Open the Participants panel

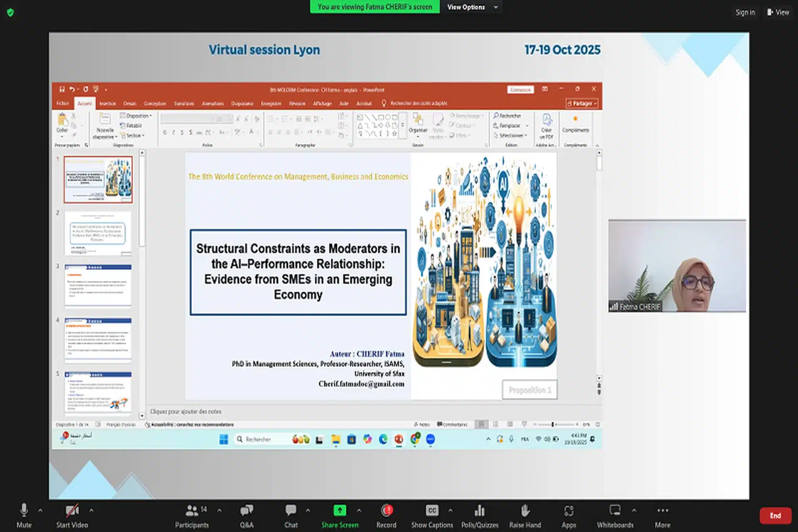(192, 511)
